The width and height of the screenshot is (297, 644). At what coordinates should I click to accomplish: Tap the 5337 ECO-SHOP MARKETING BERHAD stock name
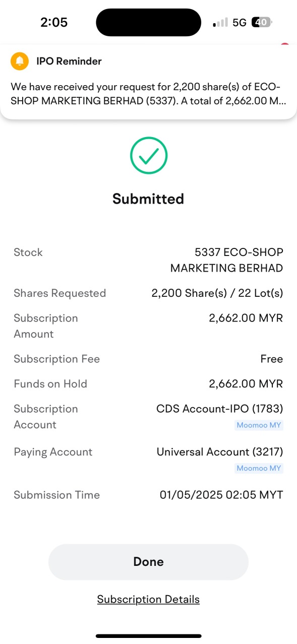(226, 260)
